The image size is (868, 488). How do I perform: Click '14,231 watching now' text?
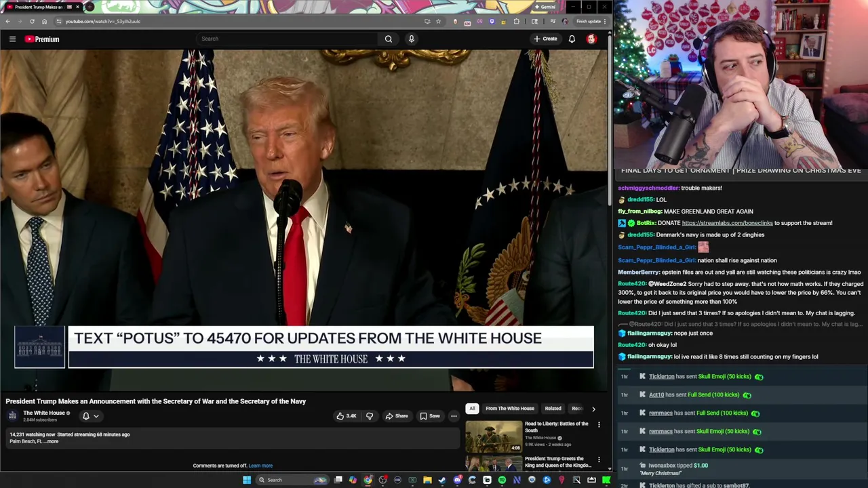point(32,434)
